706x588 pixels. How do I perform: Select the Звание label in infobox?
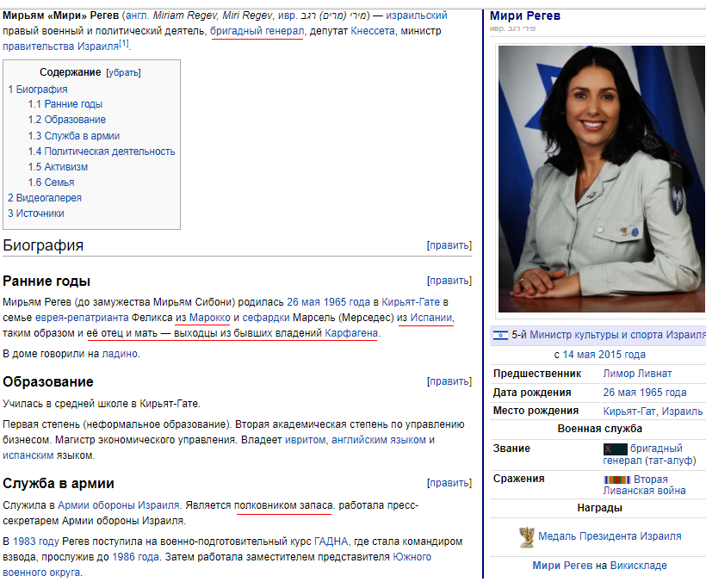pyautogui.click(x=511, y=449)
